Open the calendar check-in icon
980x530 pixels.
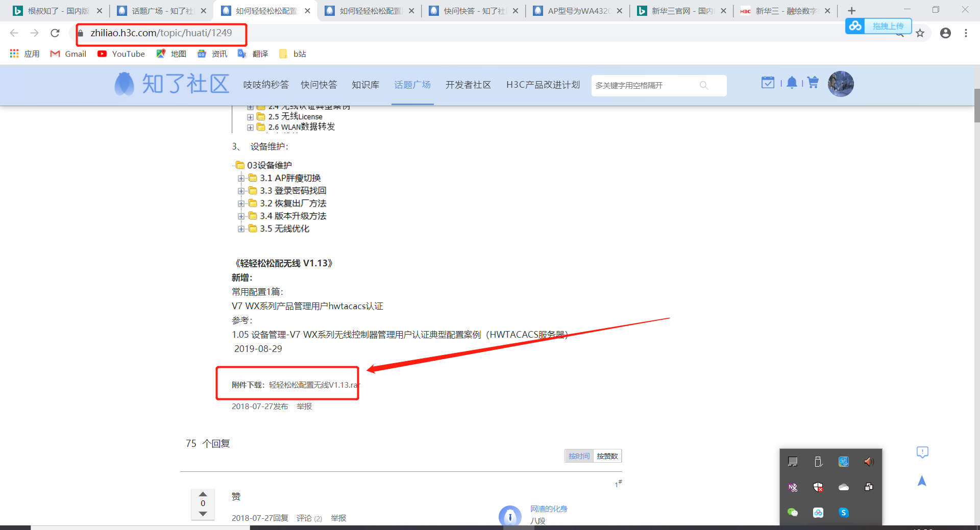click(768, 83)
